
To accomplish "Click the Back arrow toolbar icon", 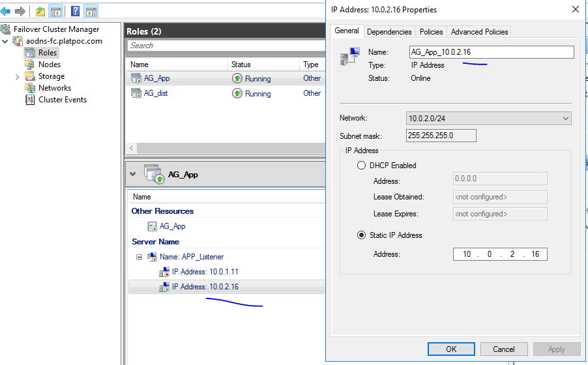I will (x=5, y=11).
